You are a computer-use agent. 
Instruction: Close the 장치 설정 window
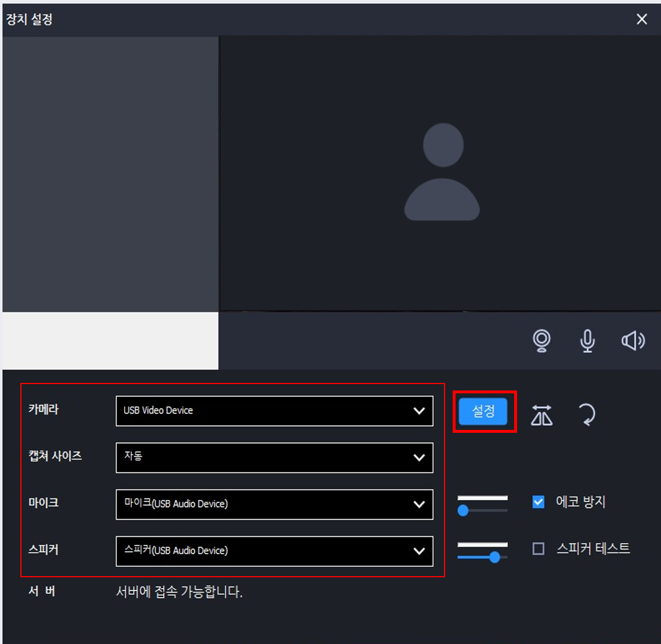[x=642, y=19]
